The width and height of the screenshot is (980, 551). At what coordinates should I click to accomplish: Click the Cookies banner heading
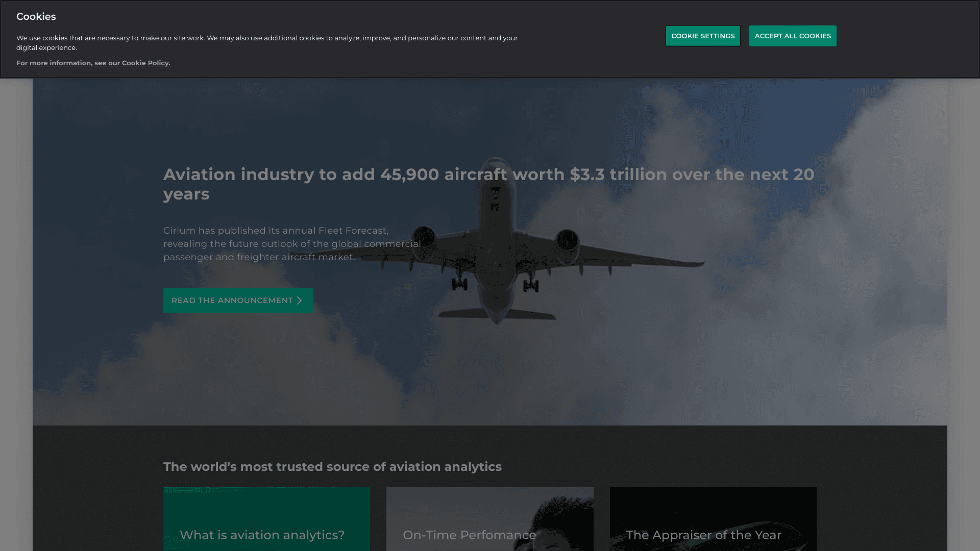pyautogui.click(x=36, y=17)
